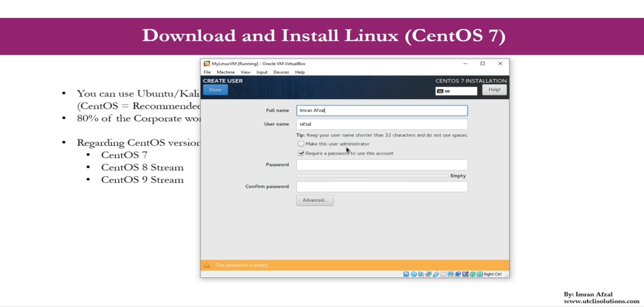Click the 'CentOS 7' bullet on slide

click(124, 155)
